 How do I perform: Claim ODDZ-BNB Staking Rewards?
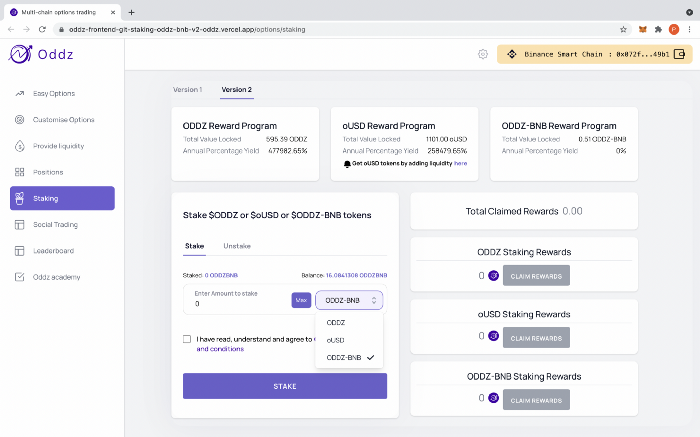(536, 400)
